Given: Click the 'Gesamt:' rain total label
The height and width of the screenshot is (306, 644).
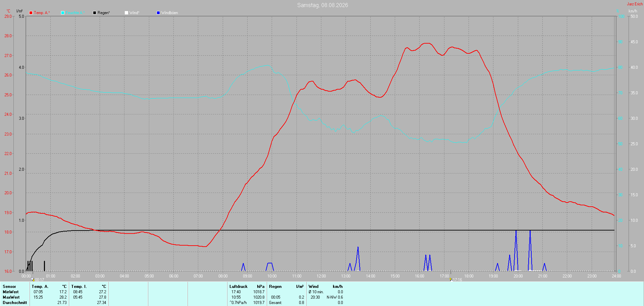Looking at the screenshot, I should [x=276, y=303].
